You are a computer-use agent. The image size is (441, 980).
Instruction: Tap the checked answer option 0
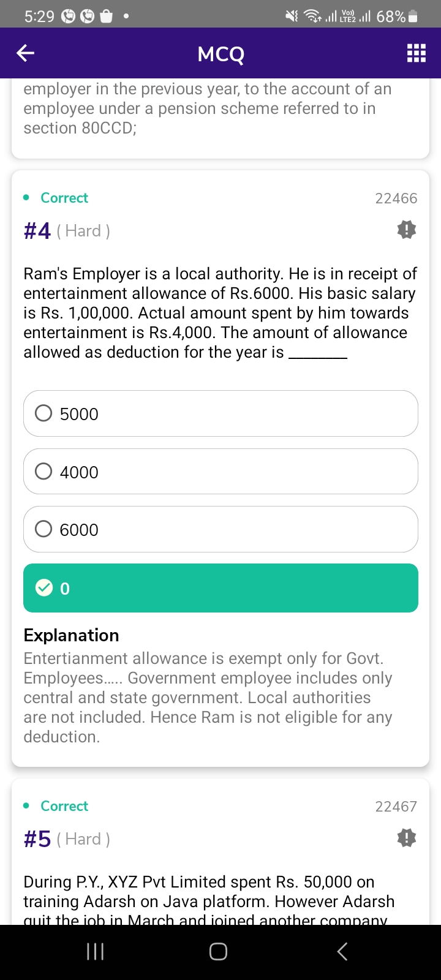point(221,588)
